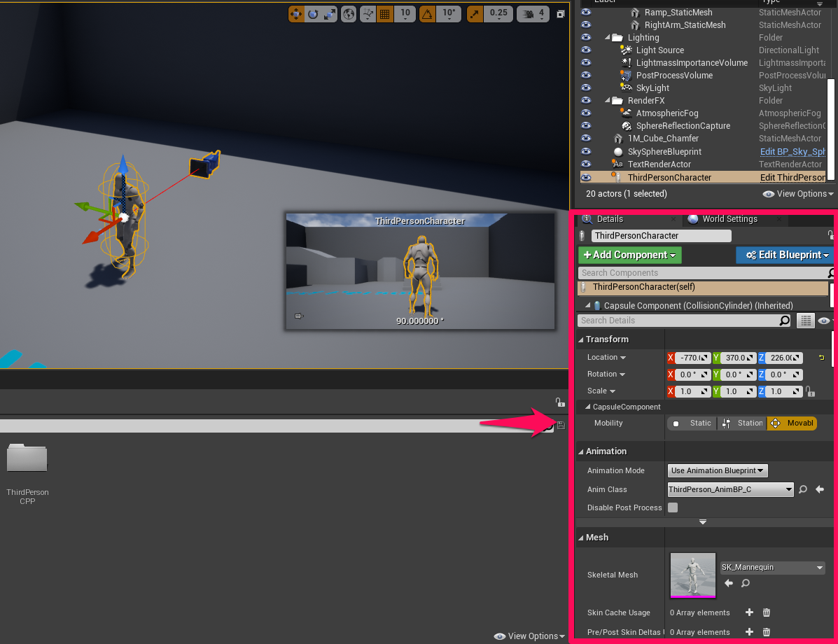The image size is (838, 644).
Task: Maximize or restore the viewport
Action: (560, 14)
